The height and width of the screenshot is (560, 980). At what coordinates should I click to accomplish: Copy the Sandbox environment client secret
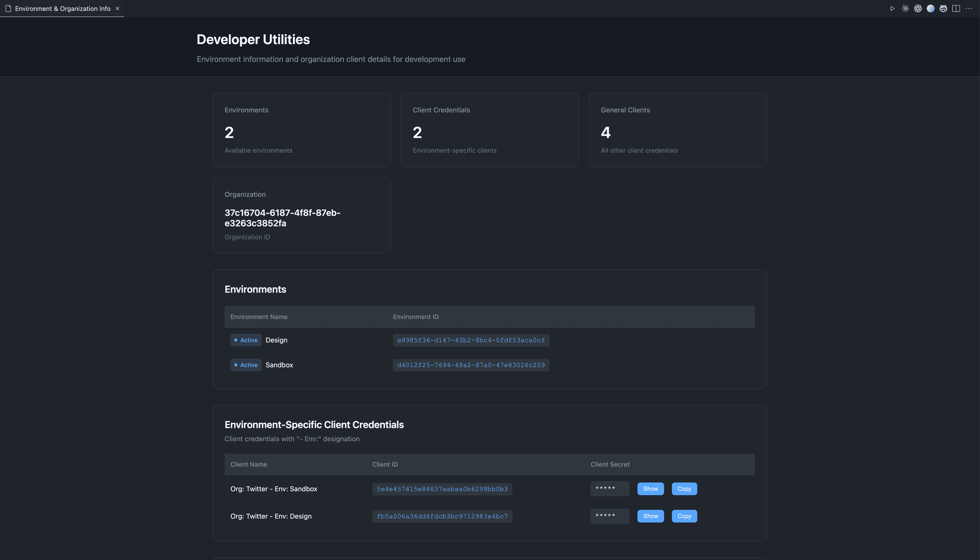pyautogui.click(x=684, y=488)
